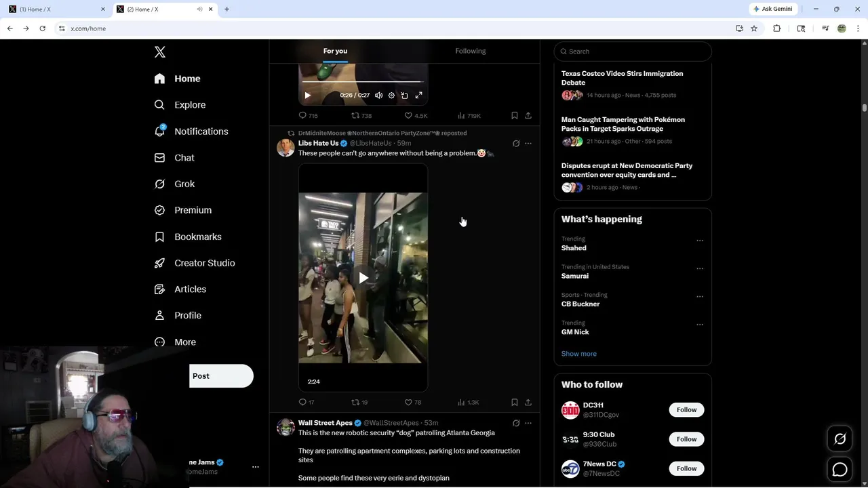Enter fullscreen on top video
Viewport: 868px width, 488px height.
(x=418, y=96)
